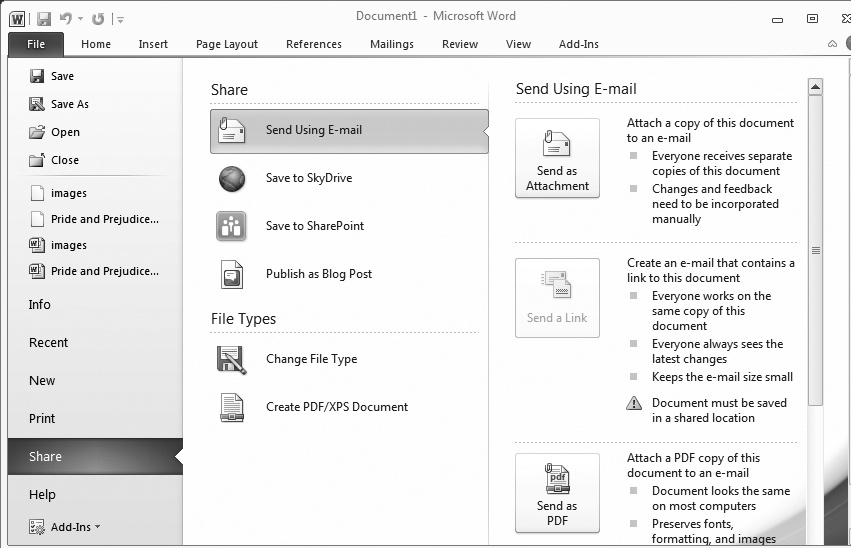Image resolution: width=851 pixels, height=548 pixels.
Task: Click the 'Change File Type' label
Action: pos(312,359)
